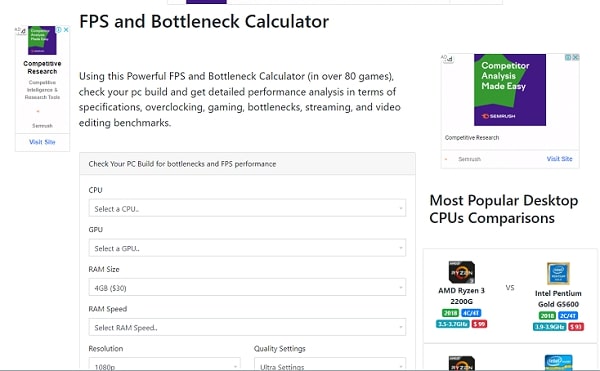This screenshot has width=600, height=371.
Task: Click the ad info icon on left ad
Action: click(x=59, y=30)
